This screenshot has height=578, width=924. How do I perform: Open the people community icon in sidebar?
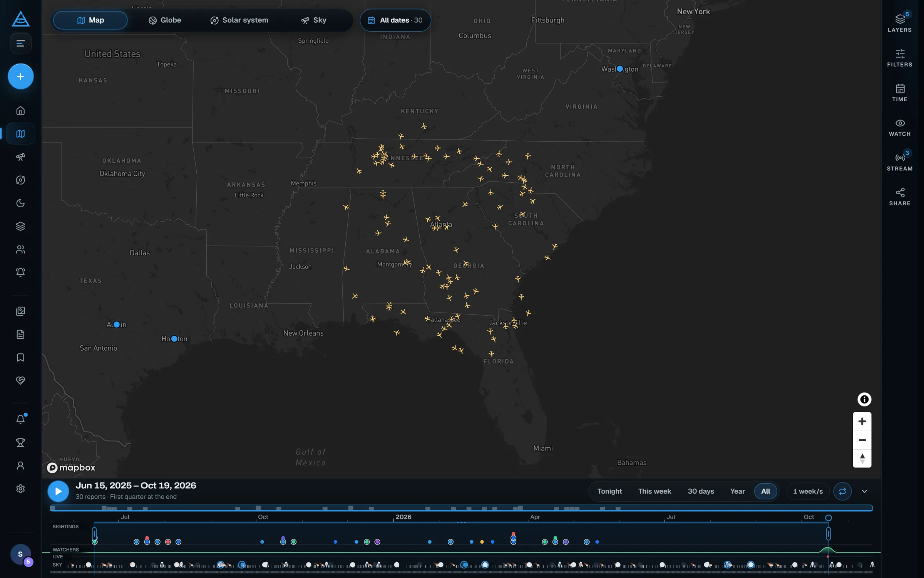(x=20, y=249)
